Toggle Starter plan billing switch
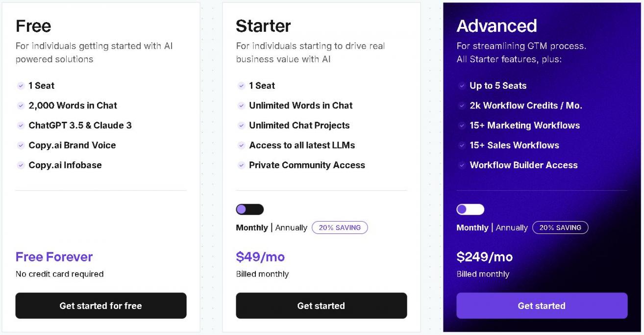The width and height of the screenshot is (644, 335). (x=249, y=209)
